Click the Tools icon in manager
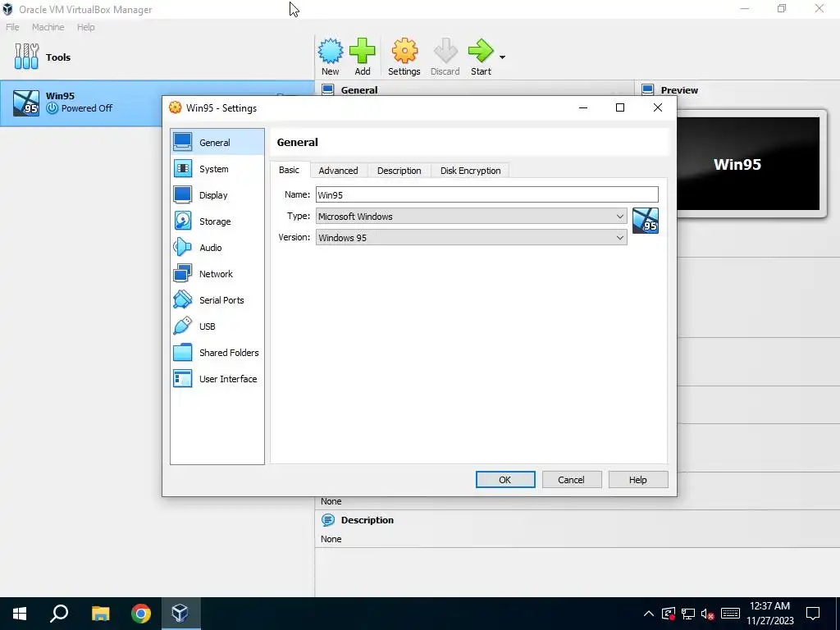Screen dimensions: 840x630 27,57
